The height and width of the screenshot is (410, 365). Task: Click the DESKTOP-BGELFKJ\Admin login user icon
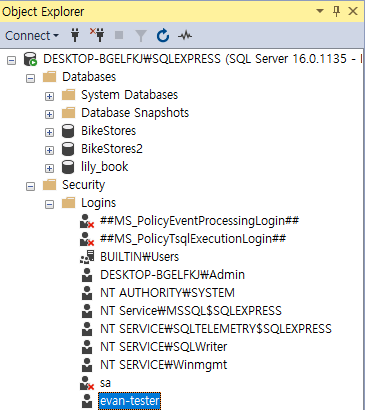coord(87,275)
